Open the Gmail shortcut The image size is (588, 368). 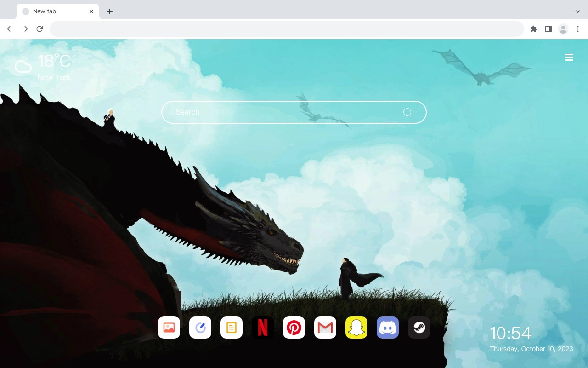(325, 328)
